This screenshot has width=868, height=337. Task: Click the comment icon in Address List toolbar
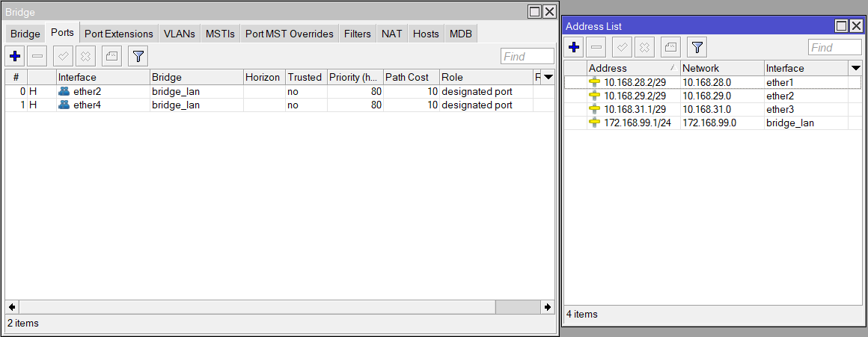pos(671,48)
